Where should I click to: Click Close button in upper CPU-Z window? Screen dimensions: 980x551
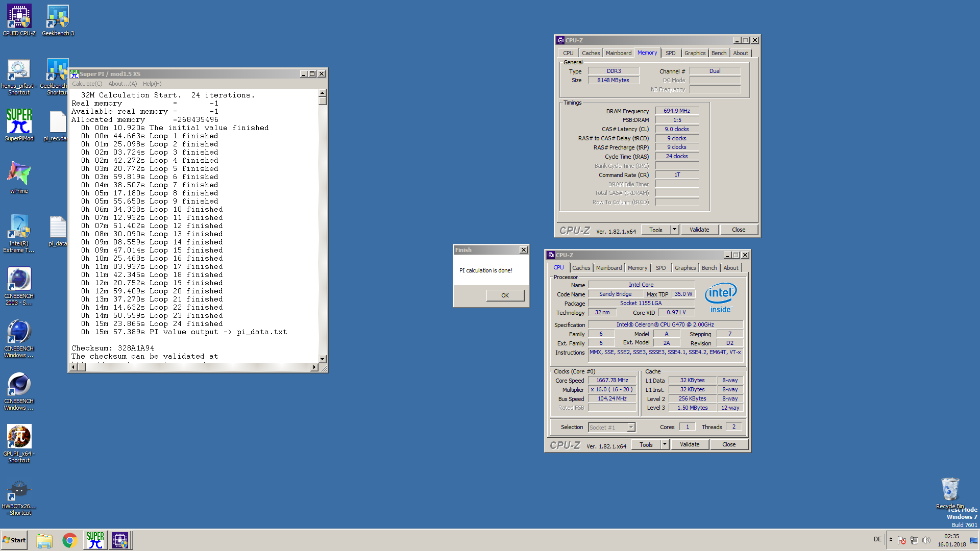(x=739, y=230)
